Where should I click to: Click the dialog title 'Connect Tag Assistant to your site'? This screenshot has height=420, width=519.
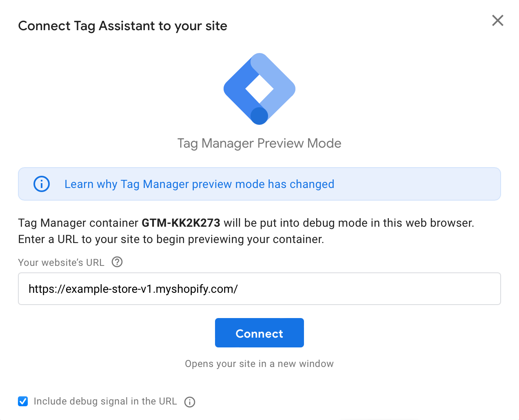pos(123,26)
